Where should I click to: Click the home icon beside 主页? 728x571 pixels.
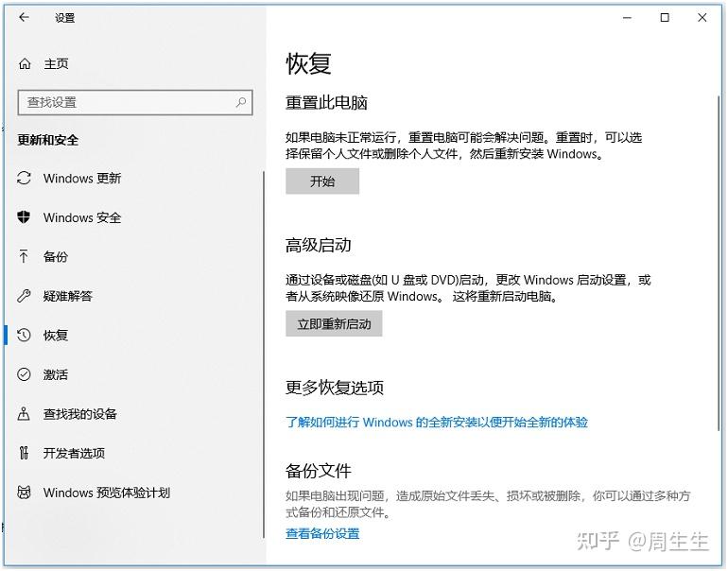click(x=25, y=63)
